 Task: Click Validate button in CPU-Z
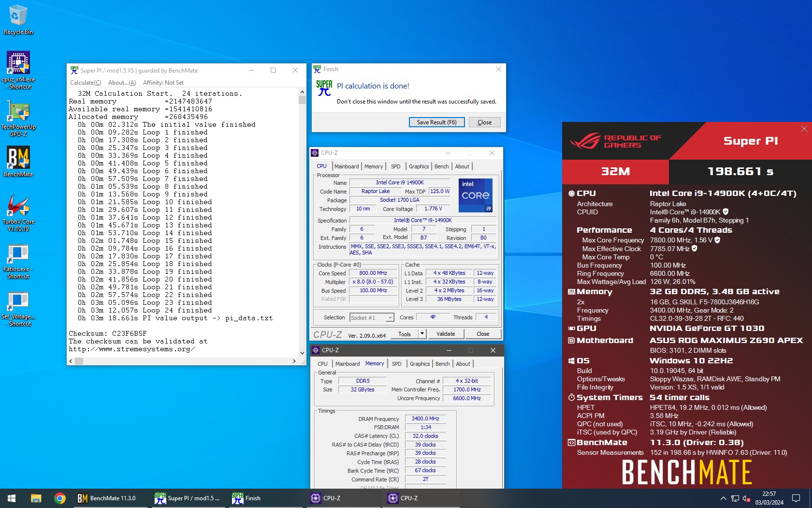click(x=446, y=334)
